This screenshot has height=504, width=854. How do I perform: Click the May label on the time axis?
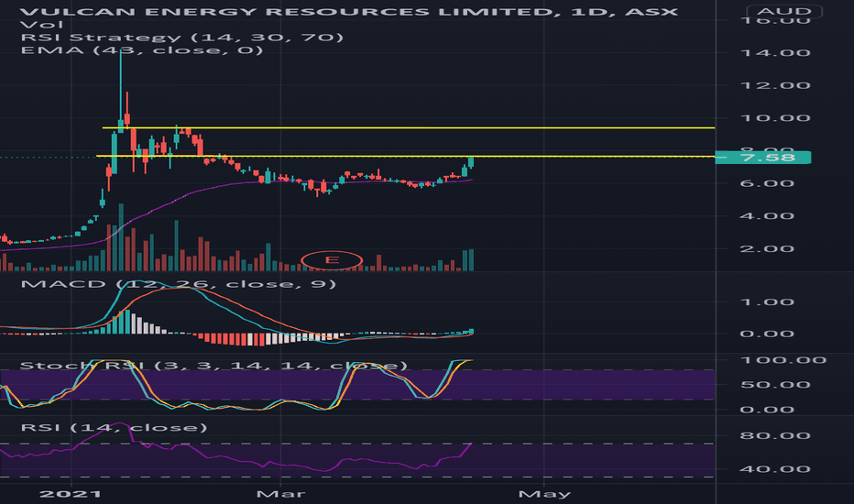coord(544,494)
